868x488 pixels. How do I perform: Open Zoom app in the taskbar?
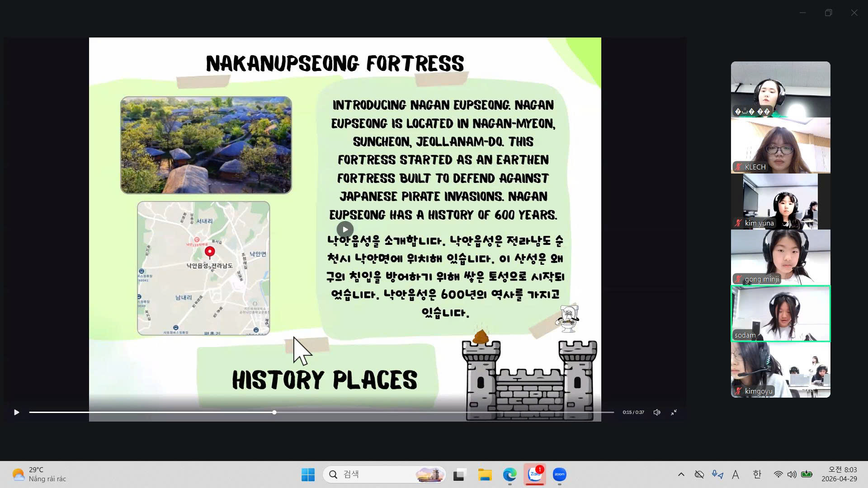[560, 474]
